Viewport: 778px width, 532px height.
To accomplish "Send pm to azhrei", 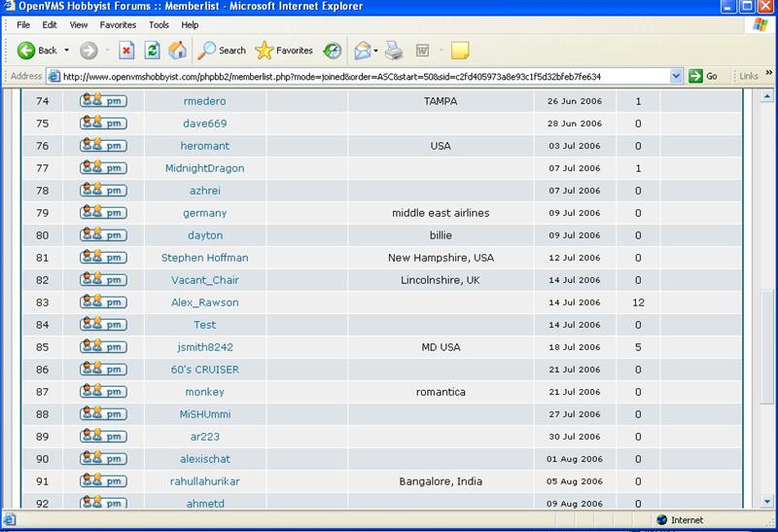I will click(103, 190).
